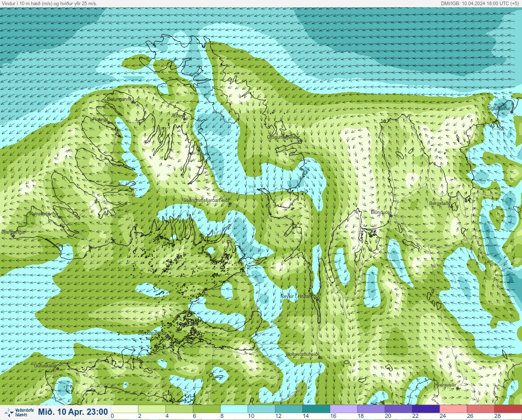This screenshot has height=420, width=522.
Task: Select the Bergstaðir station label
Action: (x=440, y=203)
